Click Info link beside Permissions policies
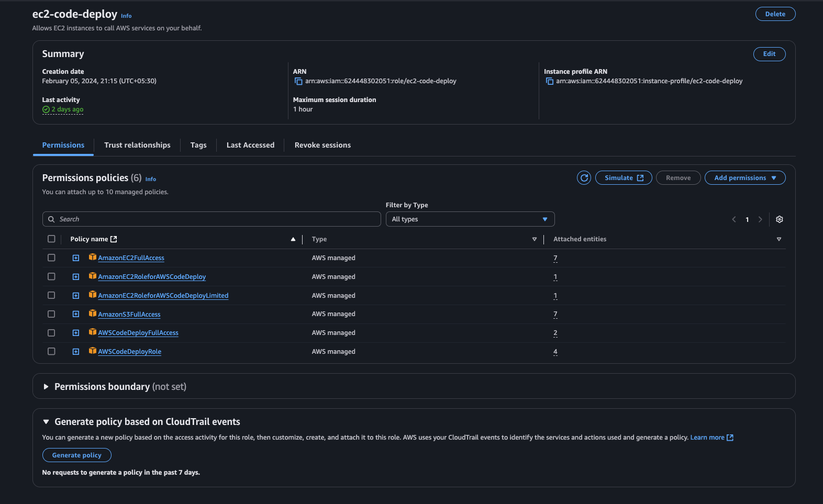 click(151, 180)
